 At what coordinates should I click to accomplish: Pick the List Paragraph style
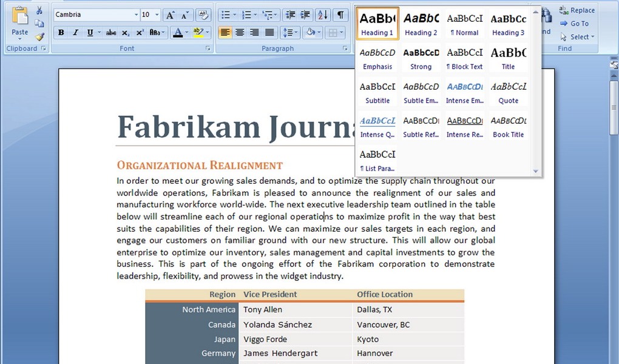click(x=378, y=160)
